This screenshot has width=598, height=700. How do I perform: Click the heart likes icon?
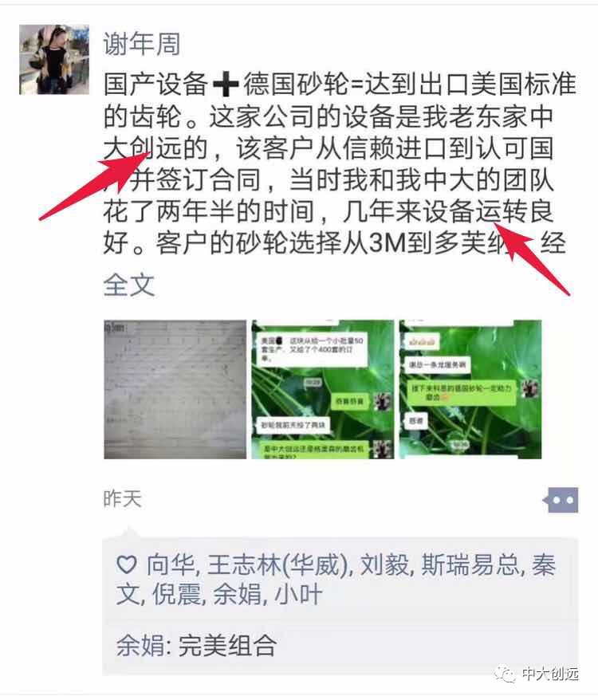coord(127,564)
